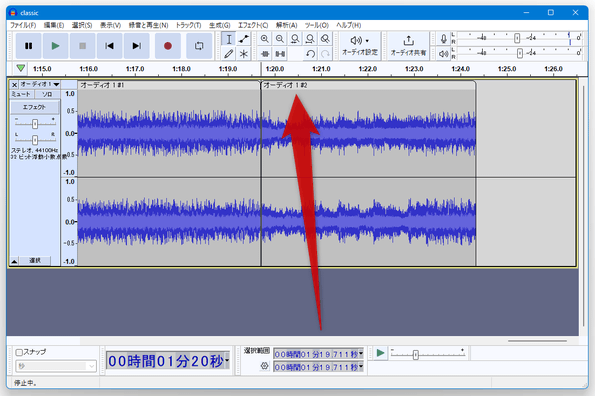Screen dimensions: 595x396
Task: Open the 編集(E) menu
Action: 54,25
